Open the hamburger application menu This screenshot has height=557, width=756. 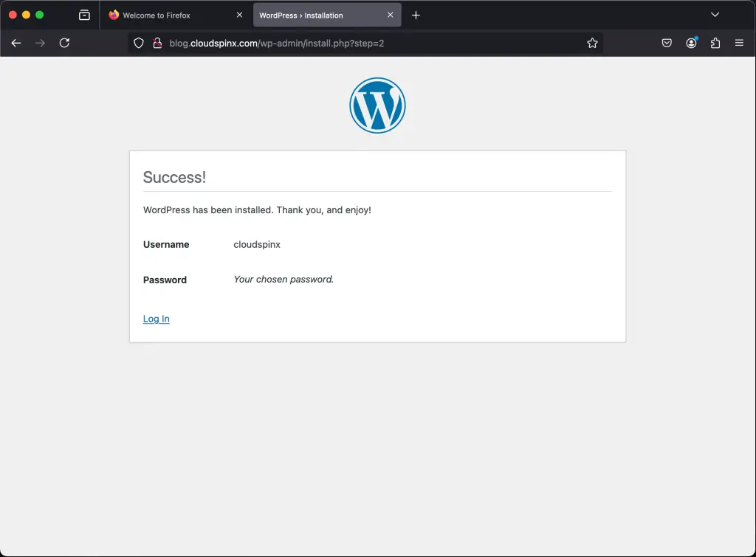[739, 43]
